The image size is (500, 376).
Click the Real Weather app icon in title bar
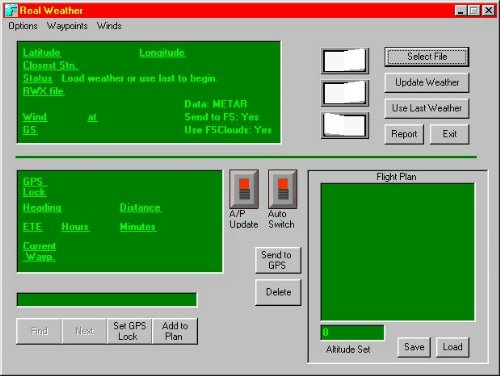pyautogui.click(x=11, y=10)
